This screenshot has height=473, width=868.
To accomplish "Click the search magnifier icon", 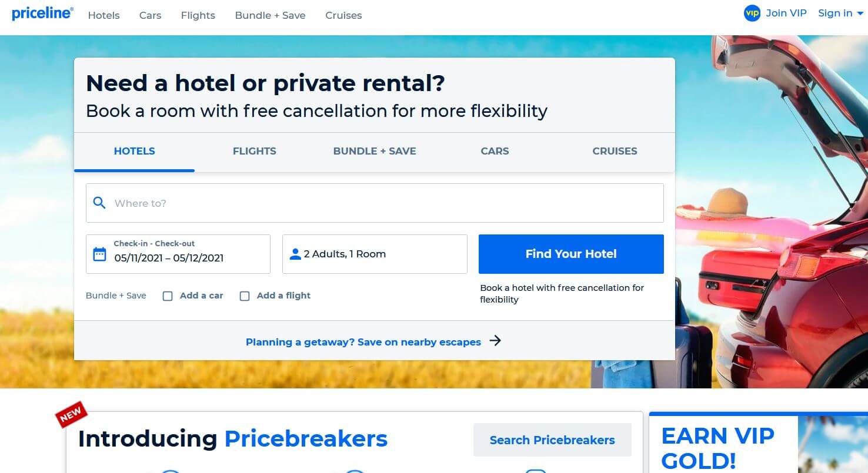I will pos(99,203).
